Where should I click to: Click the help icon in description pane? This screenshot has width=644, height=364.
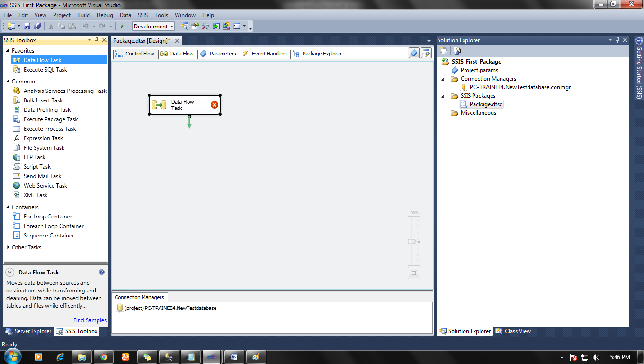click(101, 272)
